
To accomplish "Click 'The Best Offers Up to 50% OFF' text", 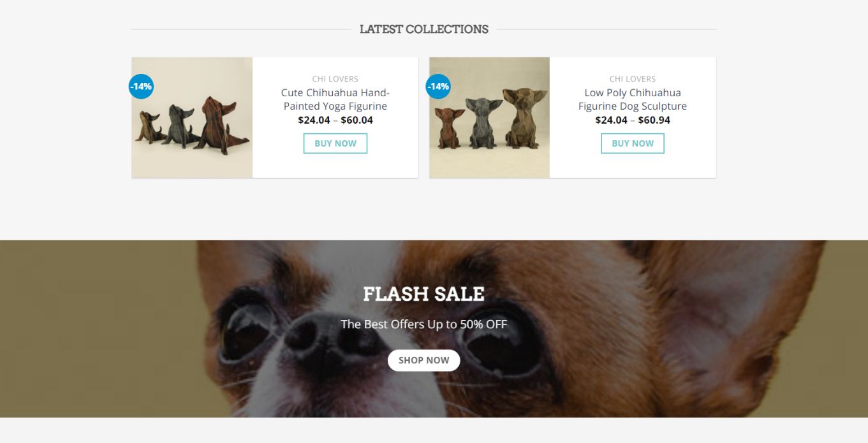I will 423,324.
